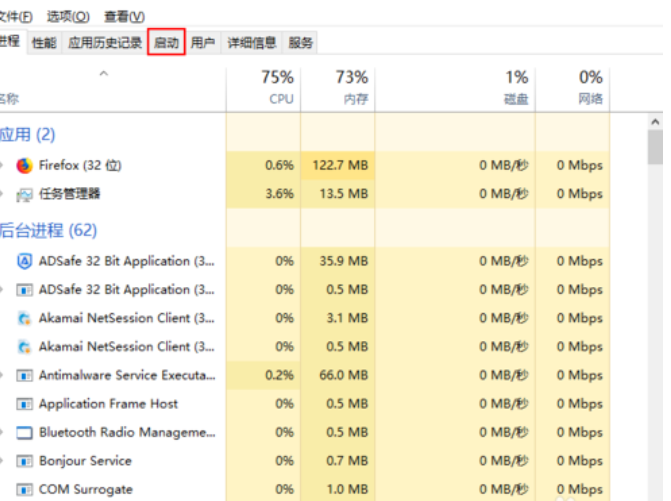This screenshot has height=501, width=671.
Task: Click the Bonjour Service icon
Action: [x=24, y=461]
